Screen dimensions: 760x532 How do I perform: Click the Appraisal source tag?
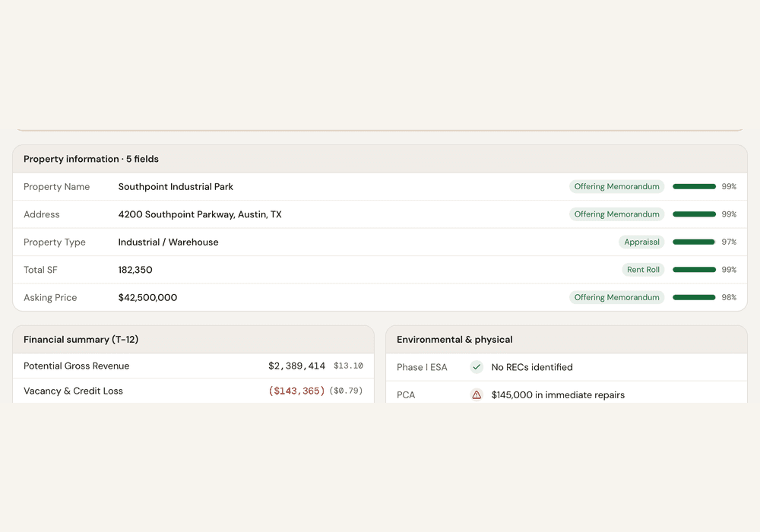click(641, 242)
